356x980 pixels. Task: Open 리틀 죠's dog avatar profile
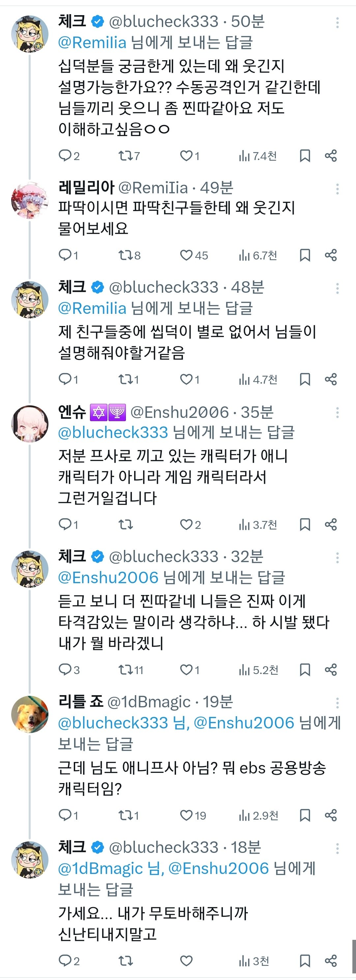tap(30, 714)
